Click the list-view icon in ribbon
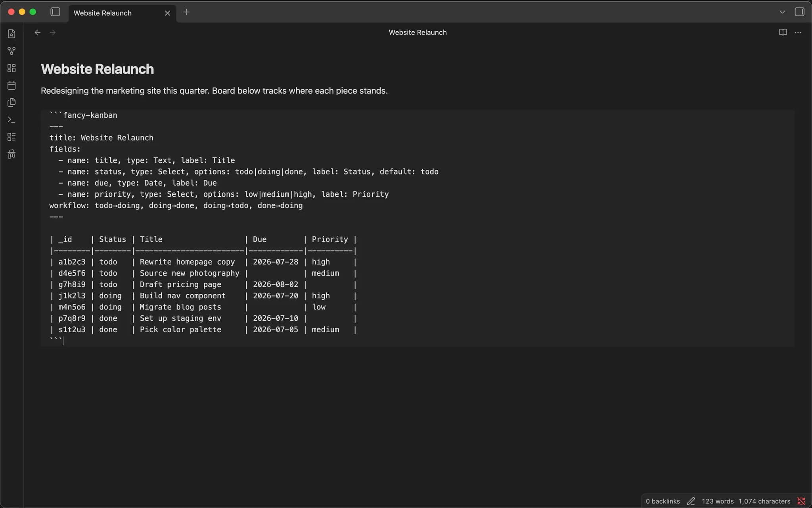 point(11,137)
